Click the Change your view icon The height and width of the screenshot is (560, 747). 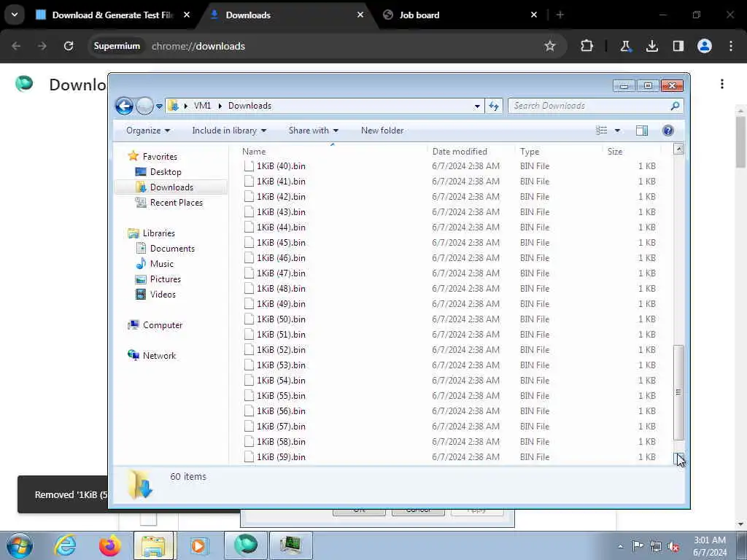pos(602,131)
